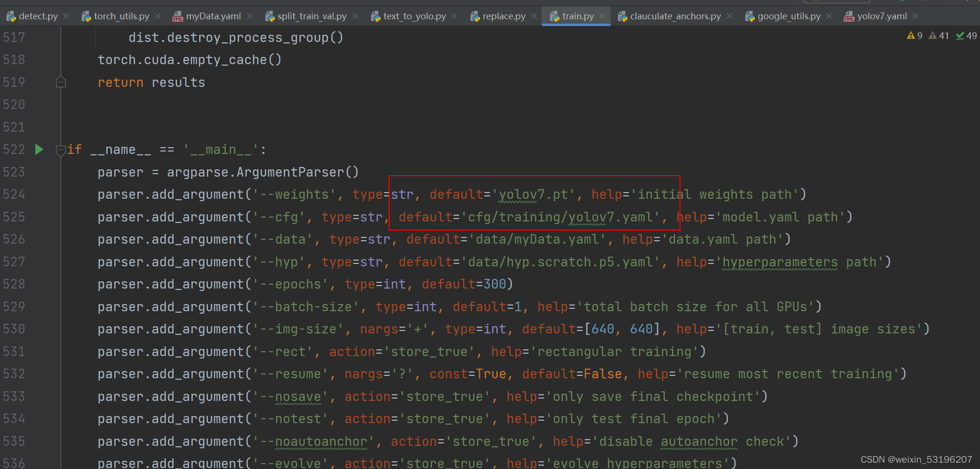Click 'return results' statement
Screen dimensions: 980x469
coord(151,83)
